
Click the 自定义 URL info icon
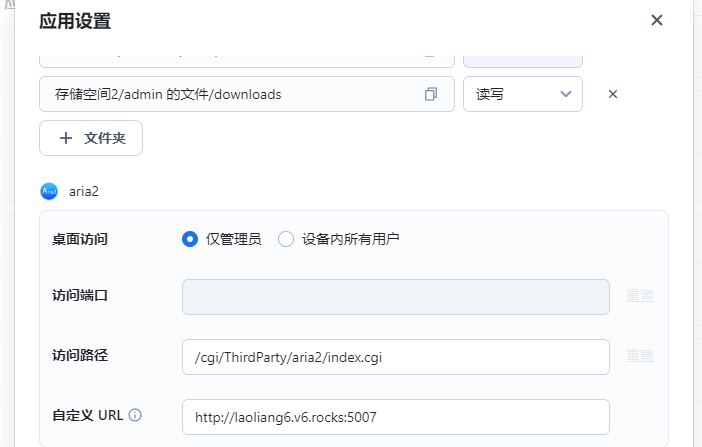[x=135, y=415]
